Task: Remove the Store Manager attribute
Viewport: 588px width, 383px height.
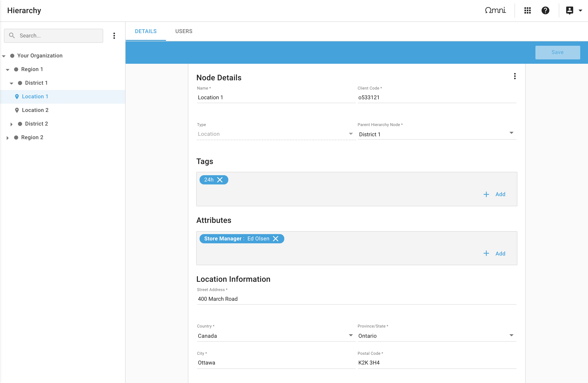Action: click(276, 238)
